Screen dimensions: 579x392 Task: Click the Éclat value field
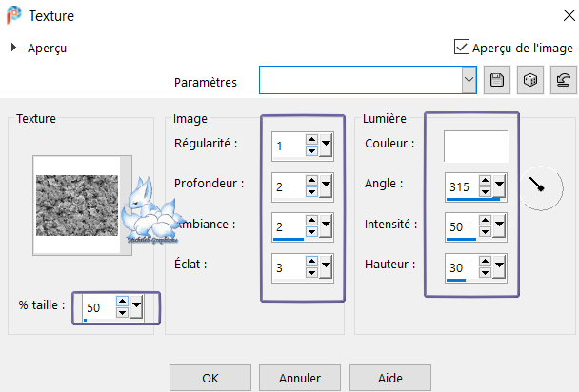[289, 267]
